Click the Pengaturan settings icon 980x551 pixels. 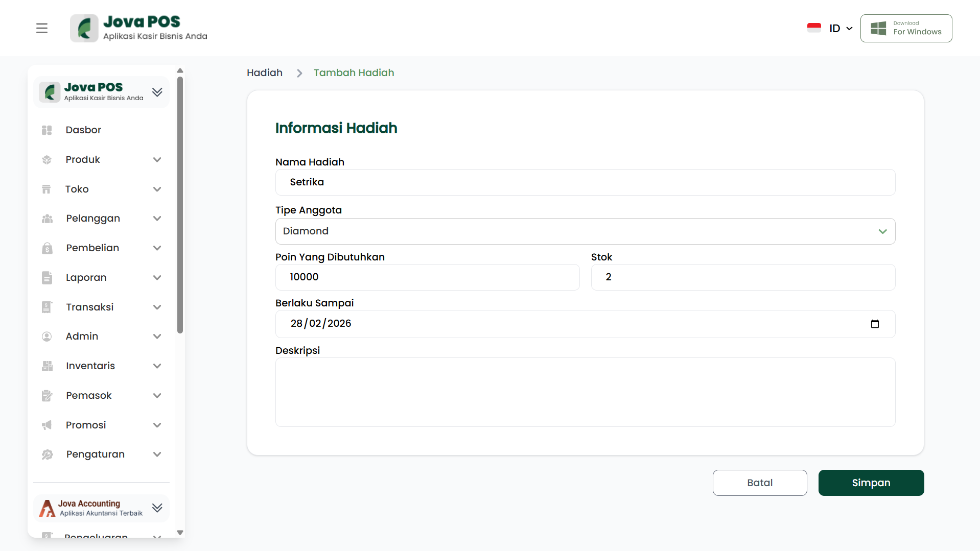pyautogui.click(x=47, y=454)
